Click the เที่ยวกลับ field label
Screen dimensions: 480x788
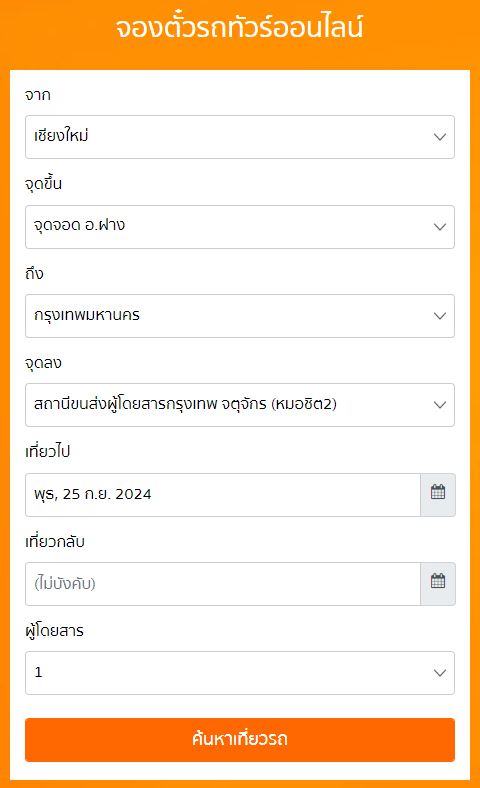tap(55, 541)
